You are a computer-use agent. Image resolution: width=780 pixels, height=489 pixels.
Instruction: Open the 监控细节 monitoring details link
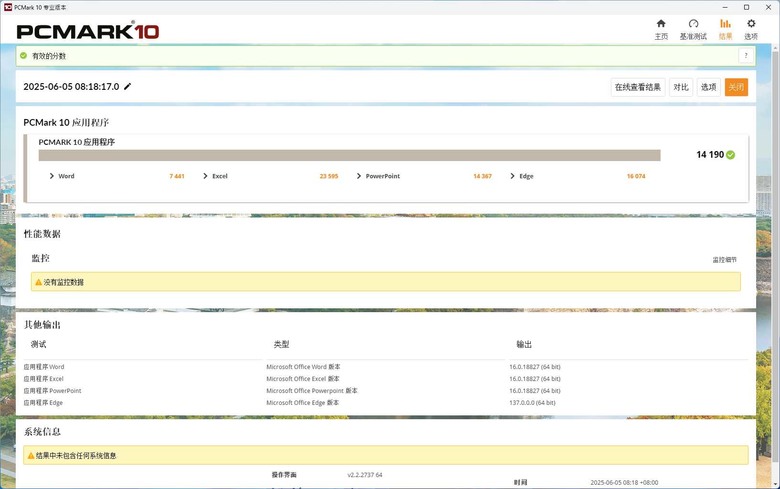click(724, 260)
